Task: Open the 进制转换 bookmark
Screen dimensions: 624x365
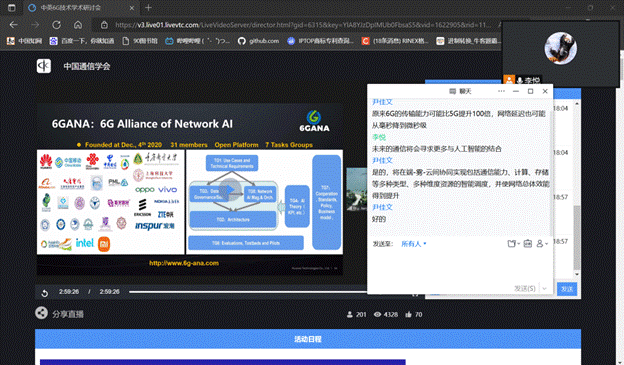Action: pos(468,41)
